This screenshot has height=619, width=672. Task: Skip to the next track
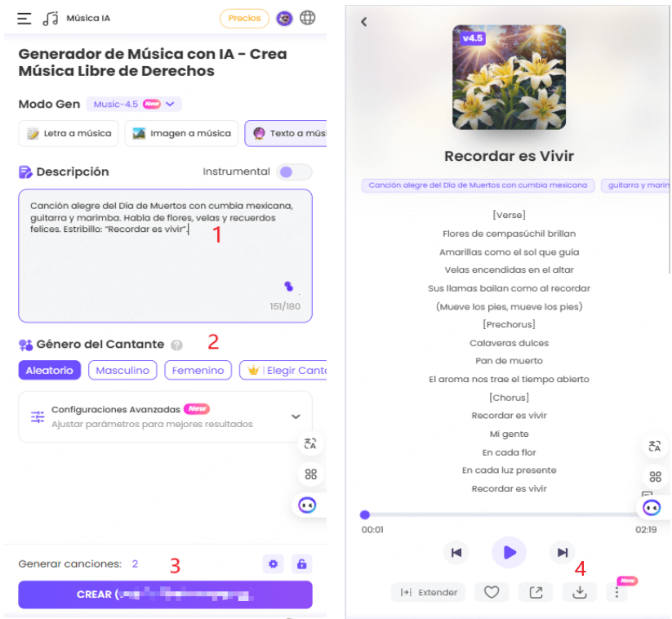point(562,552)
